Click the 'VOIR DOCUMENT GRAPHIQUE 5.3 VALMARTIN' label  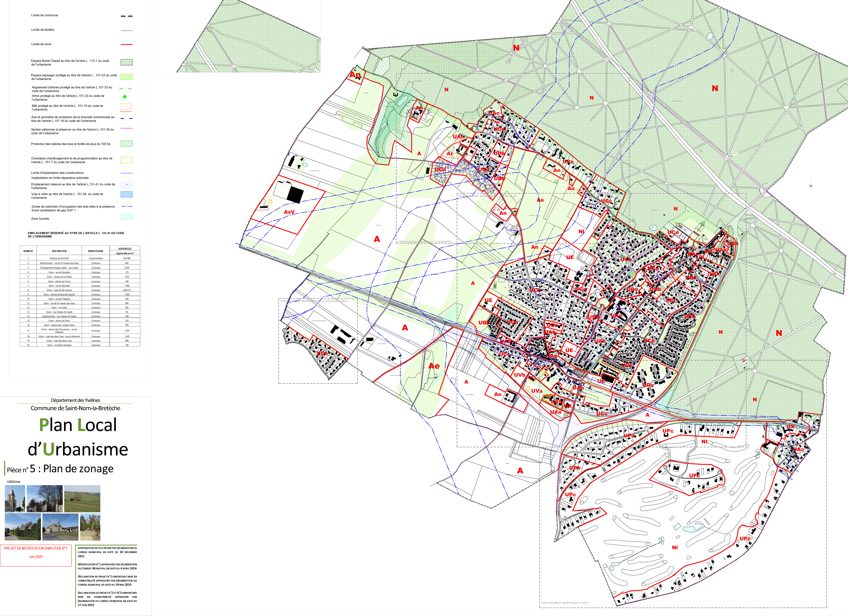coord(424,242)
